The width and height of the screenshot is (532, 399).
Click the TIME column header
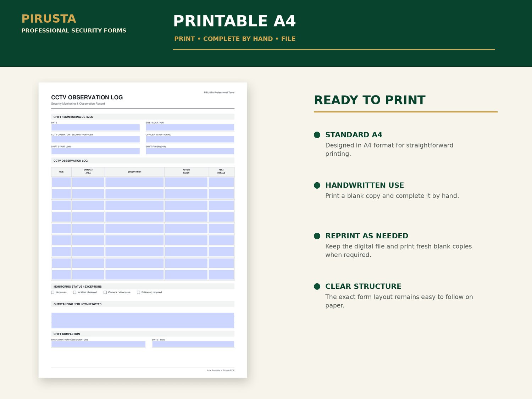point(61,172)
